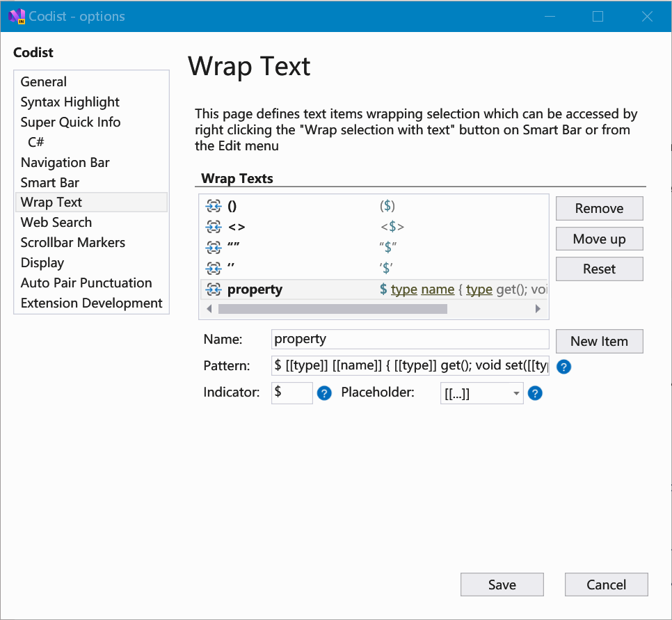
Task: Click the ($) pattern preview
Action: pos(387,206)
